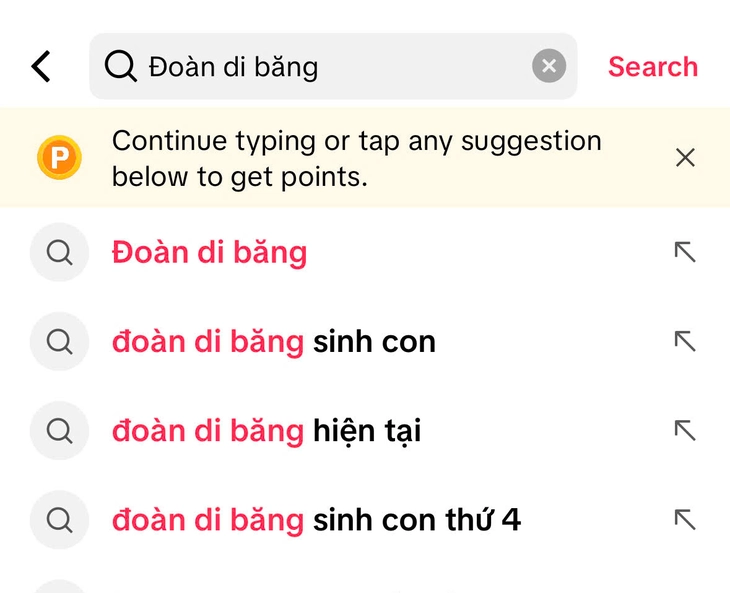Tap search icon next to 'Đoàn di băng'

click(x=59, y=253)
